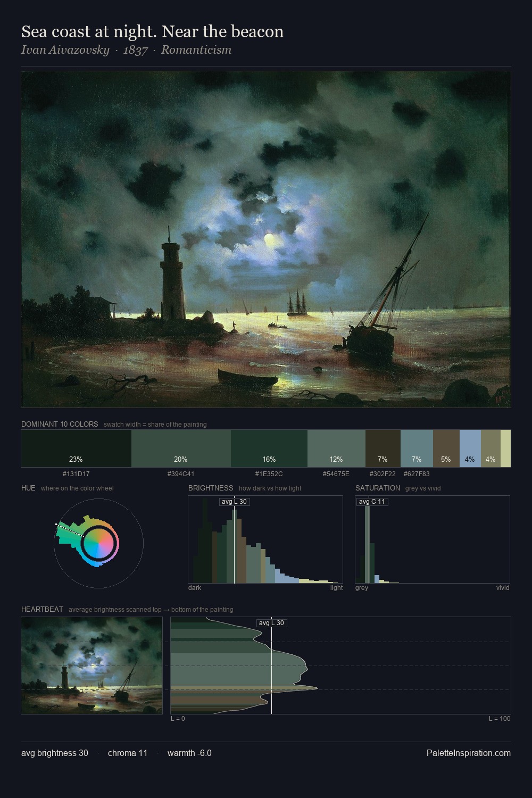532x798 pixels.
Task: Click the BRIGHTNESS section heading
Action: [x=211, y=488]
